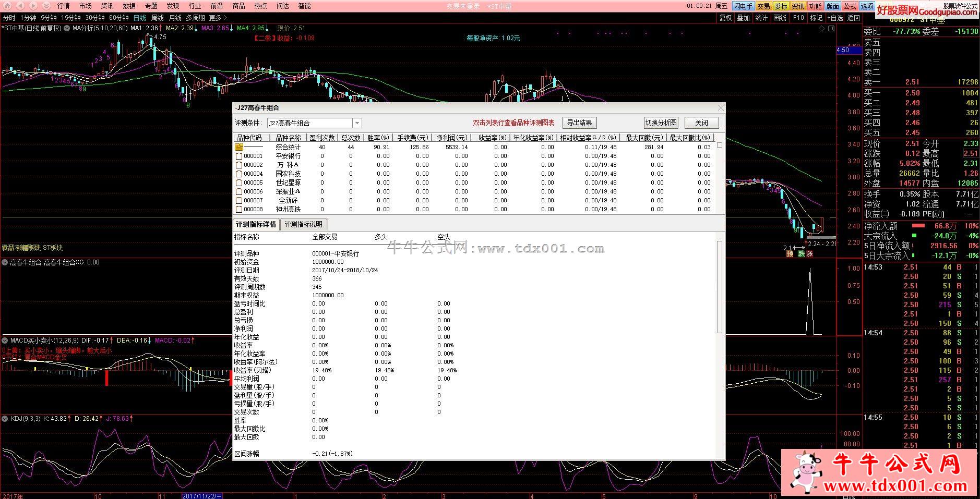Viewport: 980px width, 499px height.
Task: Click the 关闭 button in the dialog
Action: point(702,123)
